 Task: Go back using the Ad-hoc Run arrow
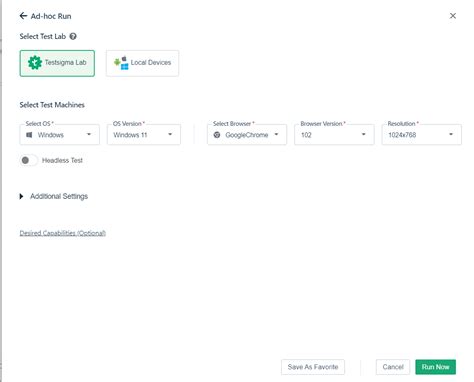pos(23,16)
